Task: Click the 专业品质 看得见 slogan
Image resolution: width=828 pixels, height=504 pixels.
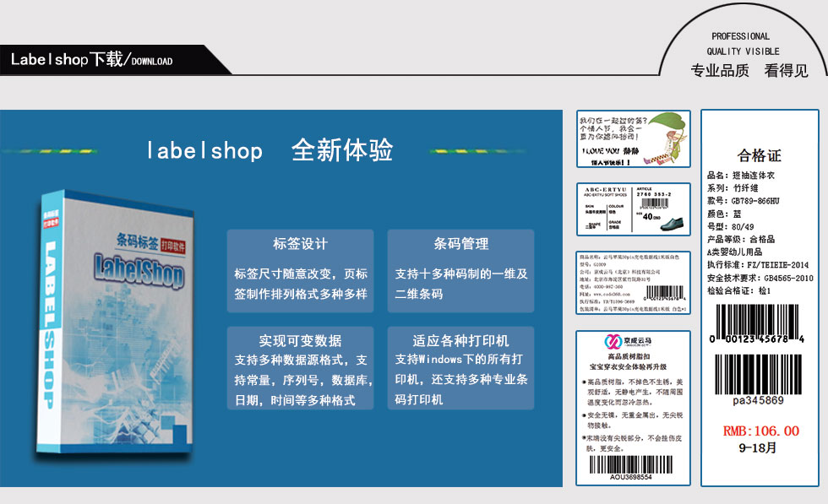Action: click(749, 71)
